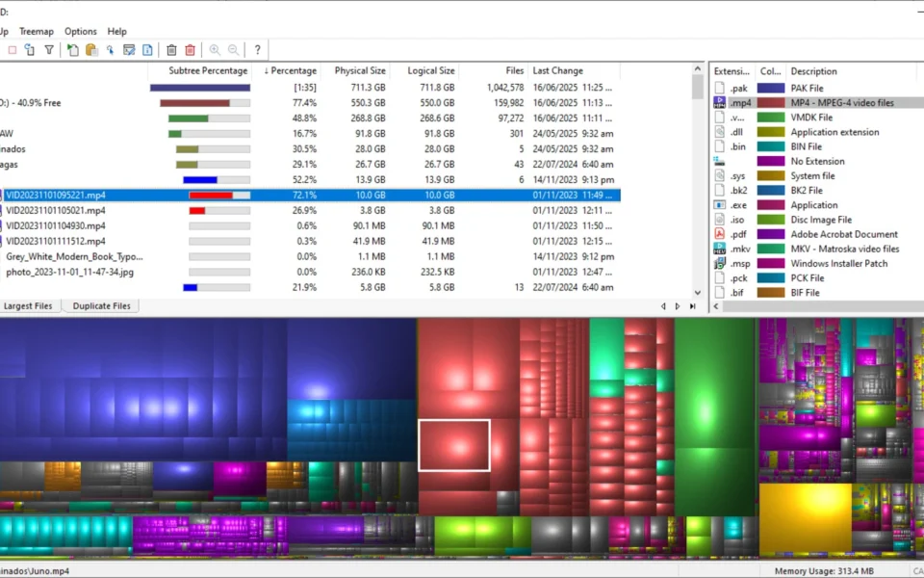Click the white-outlined treemap block
The height and width of the screenshot is (578, 924).
[x=454, y=445]
